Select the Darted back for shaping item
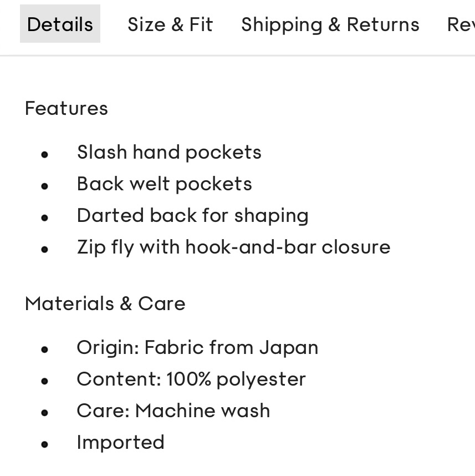This screenshot has width=475, height=476. (192, 215)
